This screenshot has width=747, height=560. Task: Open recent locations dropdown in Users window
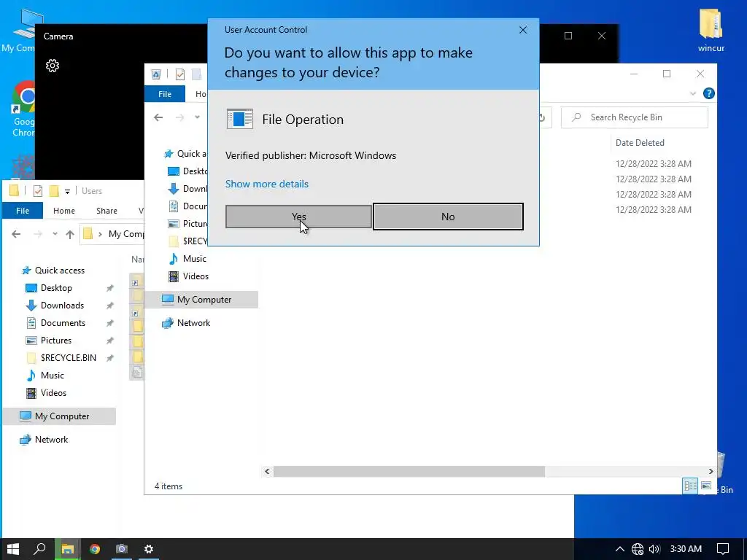[x=55, y=234]
